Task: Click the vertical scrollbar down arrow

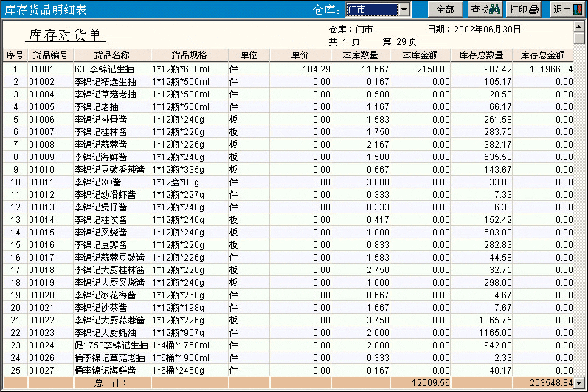Action: 579,383
